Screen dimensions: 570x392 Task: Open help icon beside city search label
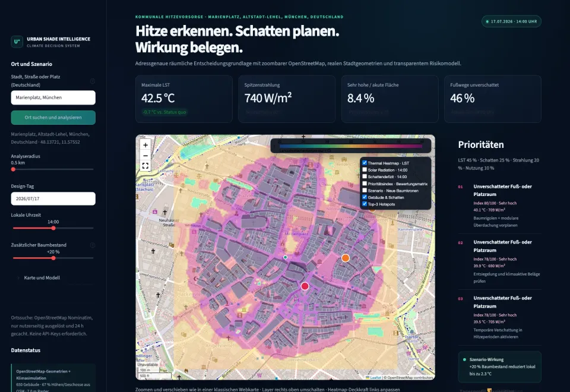pyautogui.click(x=93, y=81)
